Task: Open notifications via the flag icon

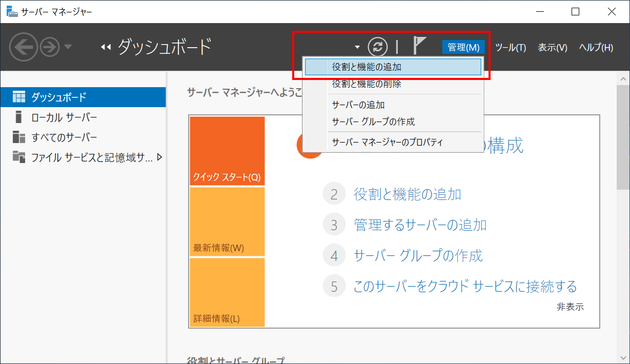Action: point(418,47)
